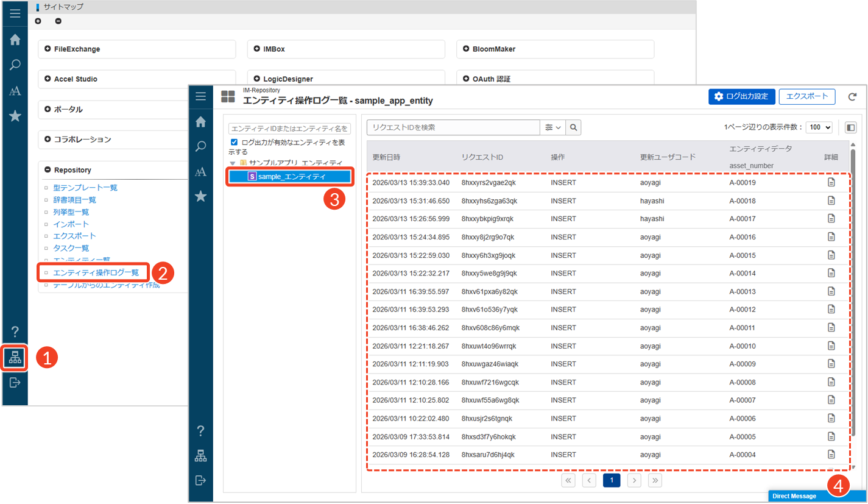
Task: Go to page 1 in pagination
Action: click(612, 480)
